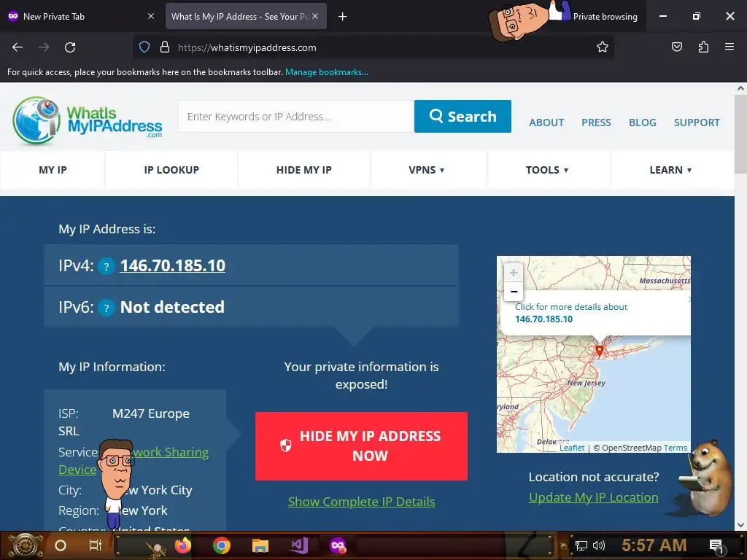Click the IPv4 help question mark
The width and height of the screenshot is (747, 560).
tap(107, 266)
